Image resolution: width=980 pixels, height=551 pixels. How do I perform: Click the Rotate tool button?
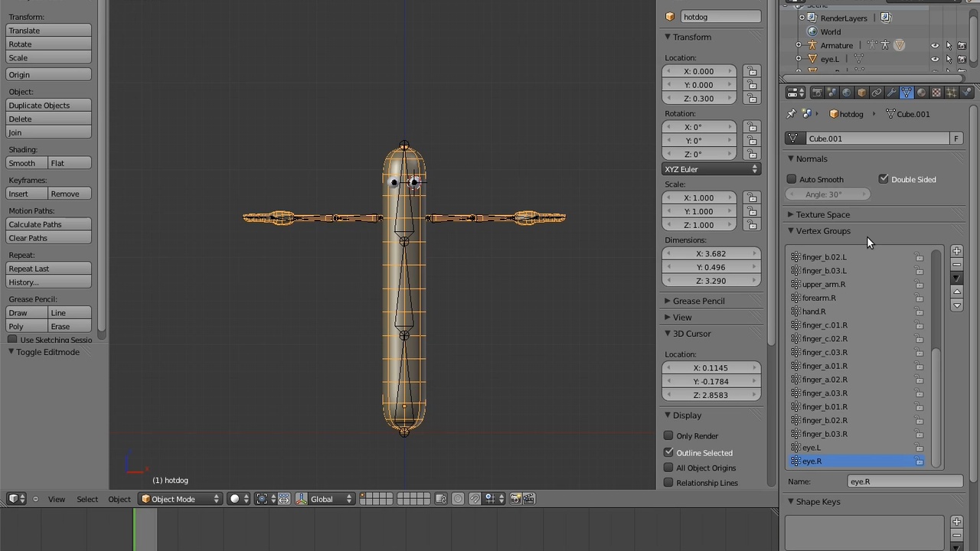pos(48,44)
